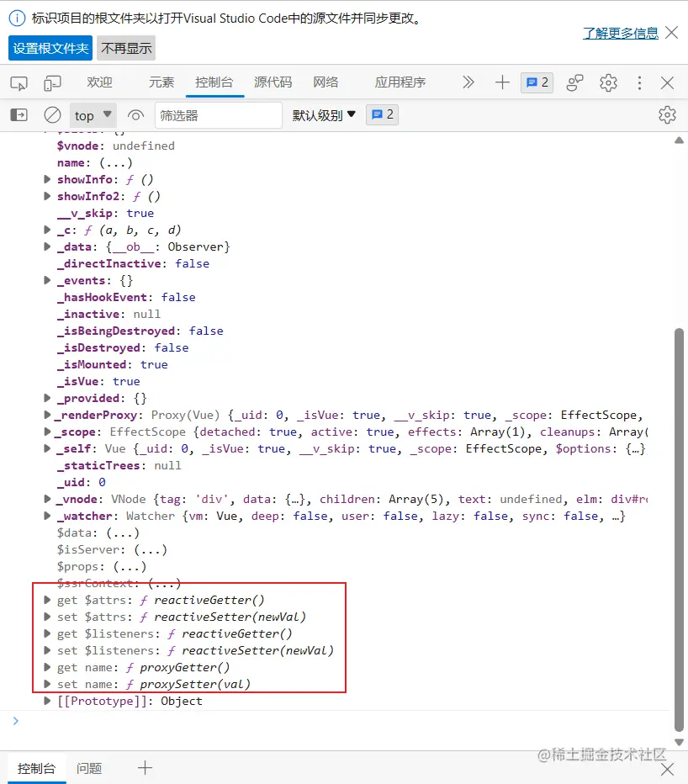The width and height of the screenshot is (688, 784).
Task: Select the 控制台 drawer tab at bottom
Action: click(x=36, y=769)
